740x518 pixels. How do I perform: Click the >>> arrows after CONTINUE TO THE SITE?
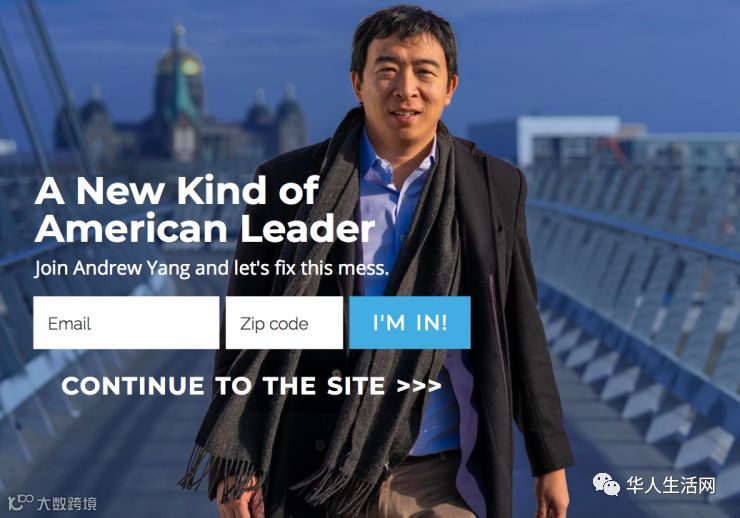point(419,386)
